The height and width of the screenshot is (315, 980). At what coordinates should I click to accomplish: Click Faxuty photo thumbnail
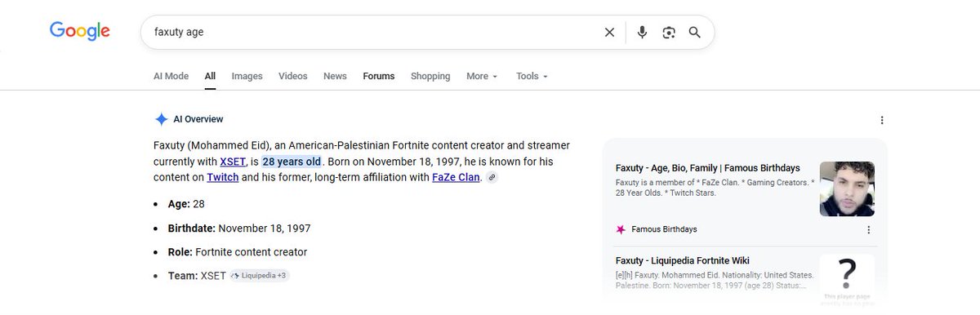coord(847,189)
